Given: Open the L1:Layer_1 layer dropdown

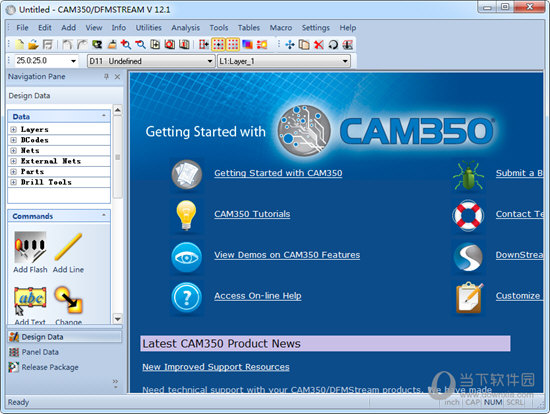Looking at the screenshot, I should (x=283, y=61).
